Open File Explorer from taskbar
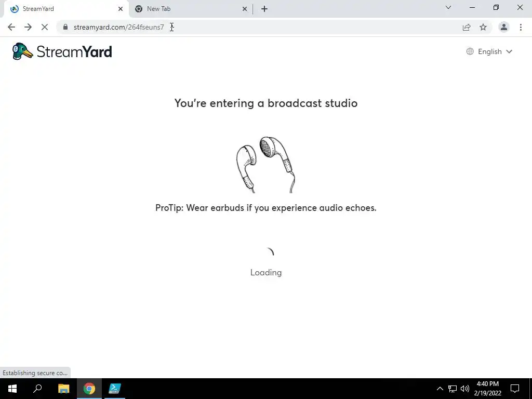 tap(63, 389)
